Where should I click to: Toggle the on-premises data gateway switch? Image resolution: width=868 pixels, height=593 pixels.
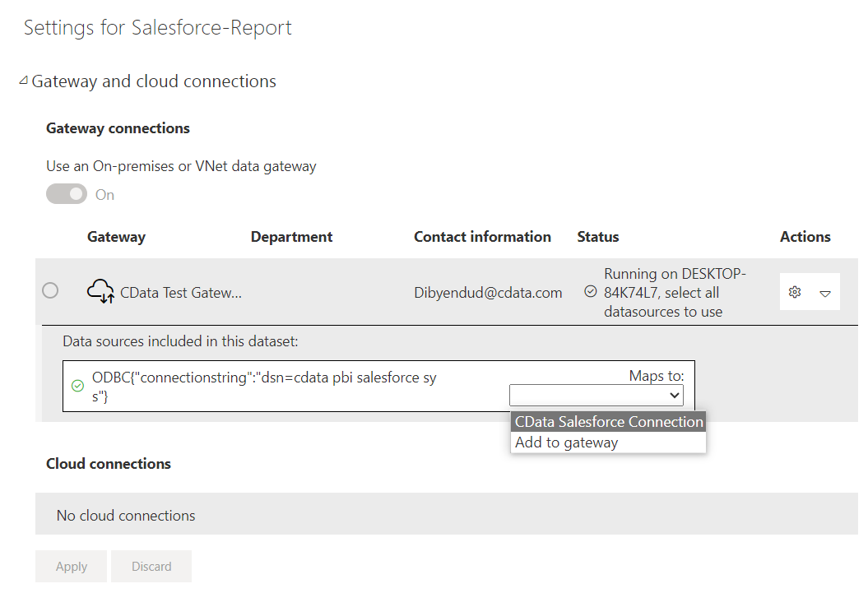(x=67, y=194)
